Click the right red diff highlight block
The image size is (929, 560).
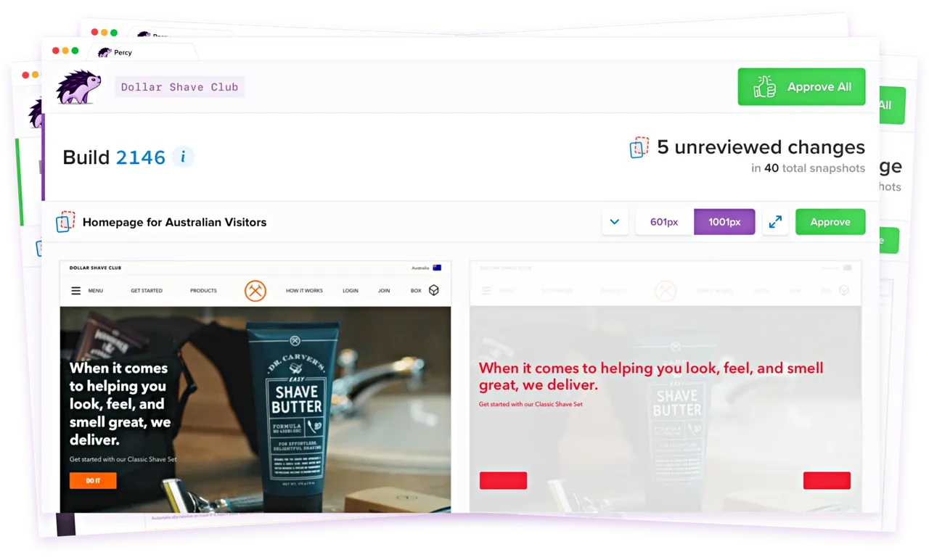point(827,480)
